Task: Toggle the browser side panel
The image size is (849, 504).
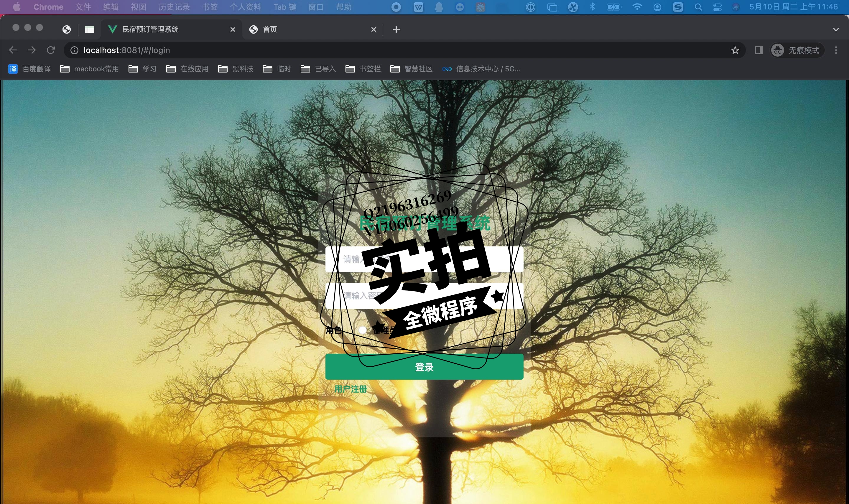Action: (x=759, y=50)
